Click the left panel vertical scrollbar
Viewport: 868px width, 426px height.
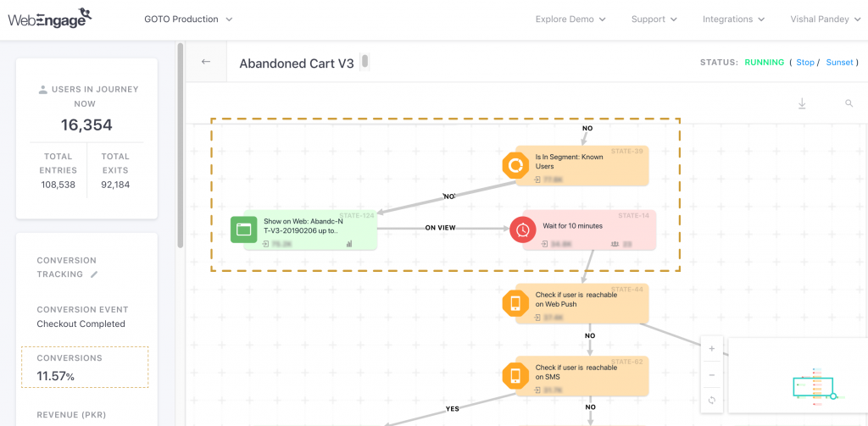[180, 144]
